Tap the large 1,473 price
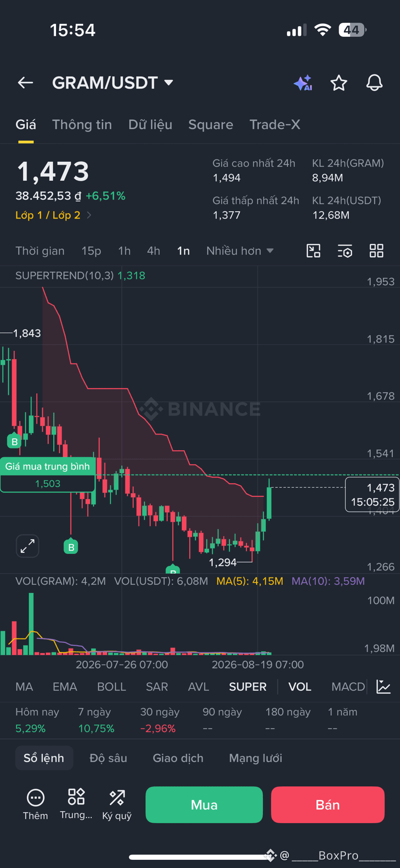This screenshot has height=868, width=400. tap(53, 172)
